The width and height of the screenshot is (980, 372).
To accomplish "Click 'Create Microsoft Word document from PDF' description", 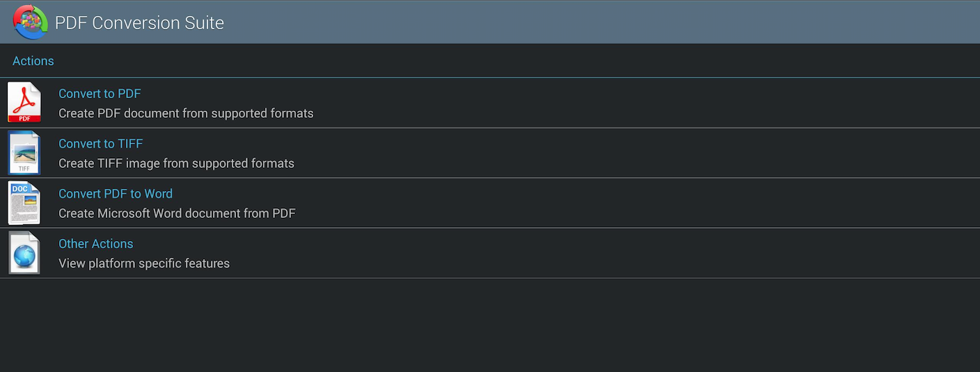I will point(177,213).
